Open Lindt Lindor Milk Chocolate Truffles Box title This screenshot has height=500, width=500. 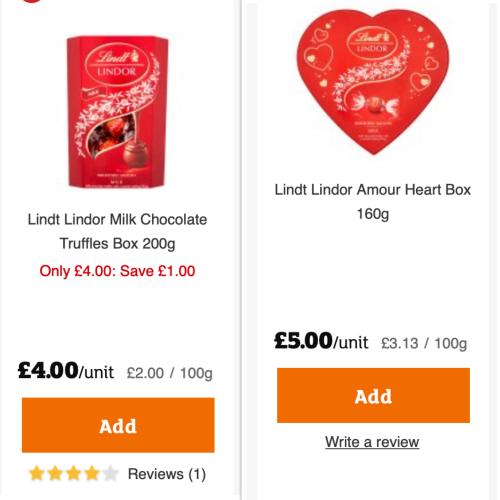point(117,231)
